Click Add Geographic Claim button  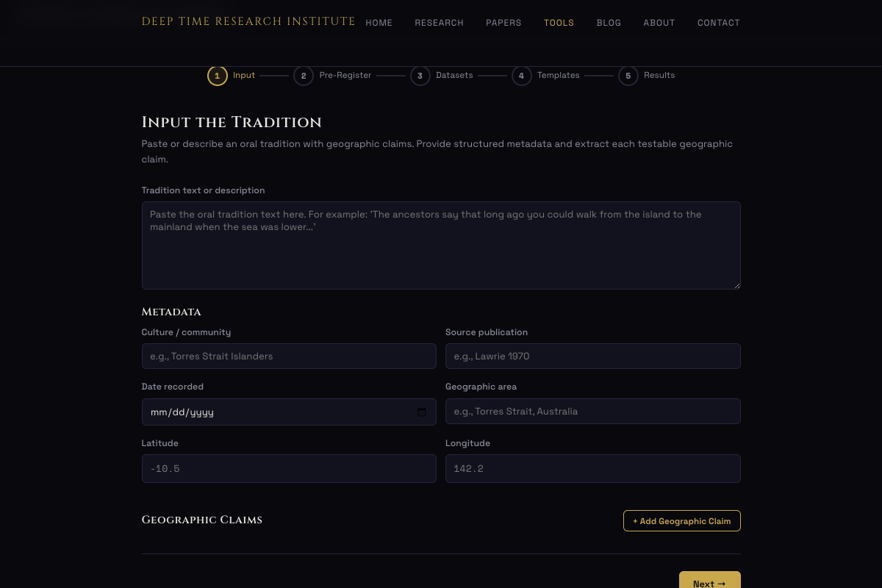click(x=681, y=521)
